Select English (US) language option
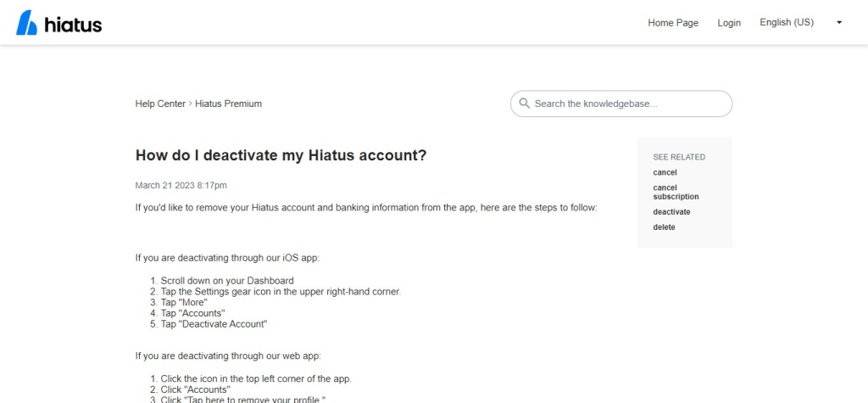This screenshot has height=403, width=868. tap(787, 23)
